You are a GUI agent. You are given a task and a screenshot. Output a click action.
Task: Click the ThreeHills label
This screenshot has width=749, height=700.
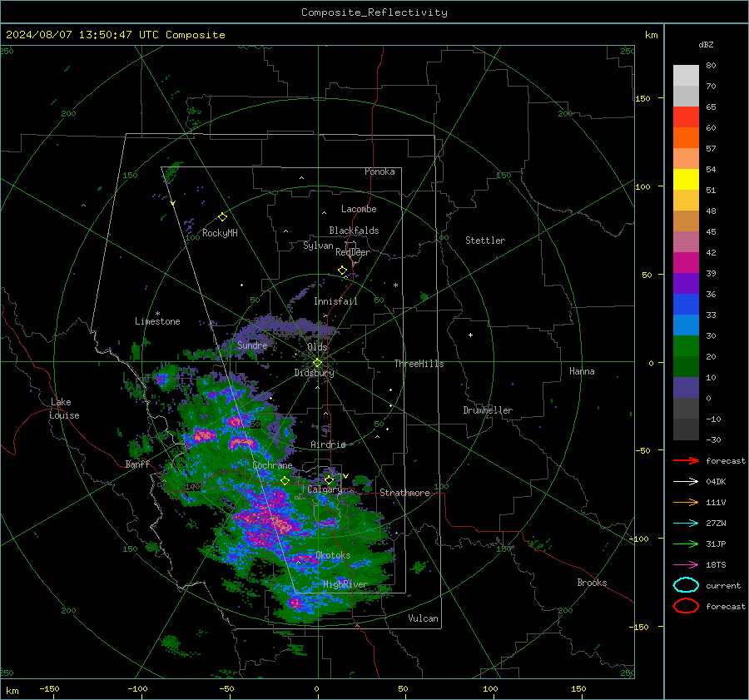[419, 364]
